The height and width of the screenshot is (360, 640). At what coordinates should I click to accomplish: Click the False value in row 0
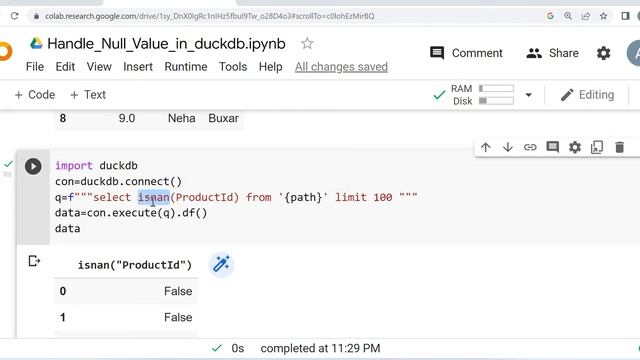point(178,291)
